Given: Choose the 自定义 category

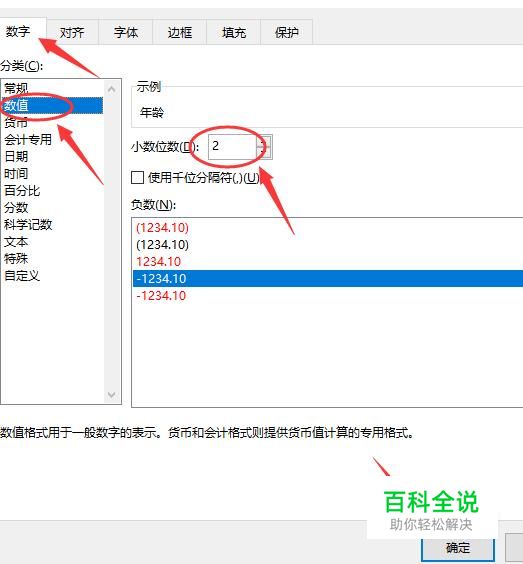Looking at the screenshot, I should [53, 276].
